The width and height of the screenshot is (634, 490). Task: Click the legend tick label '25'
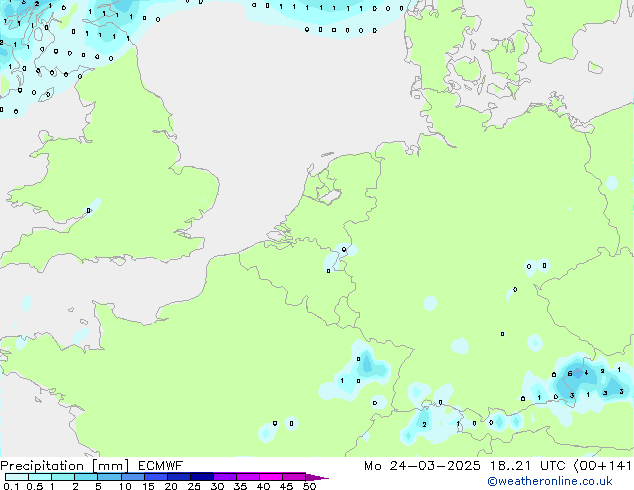pyautogui.click(x=194, y=486)
